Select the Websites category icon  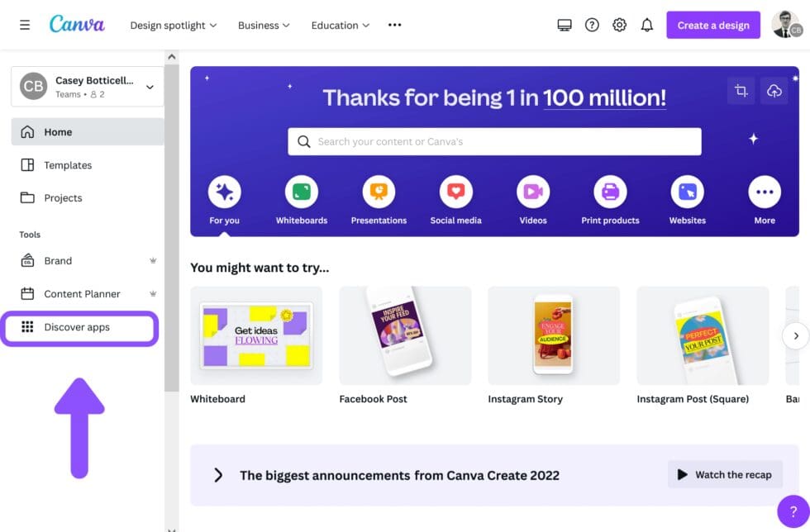coord(687,192)
